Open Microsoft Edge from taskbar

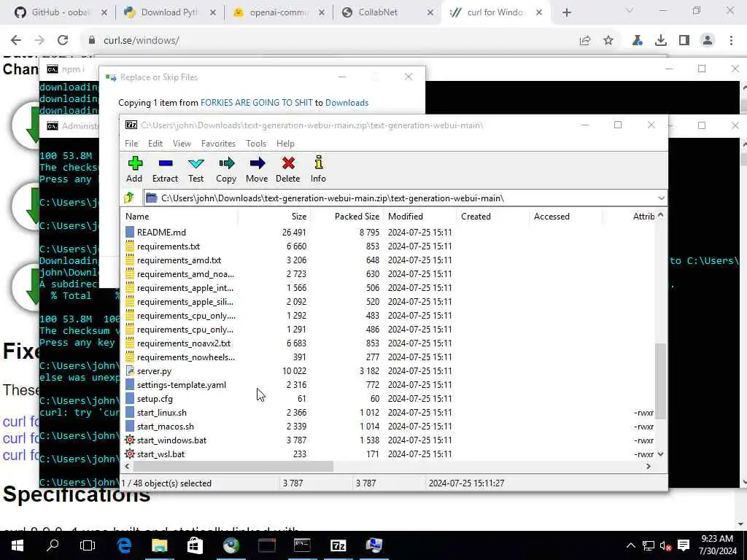tap(124, 545)
